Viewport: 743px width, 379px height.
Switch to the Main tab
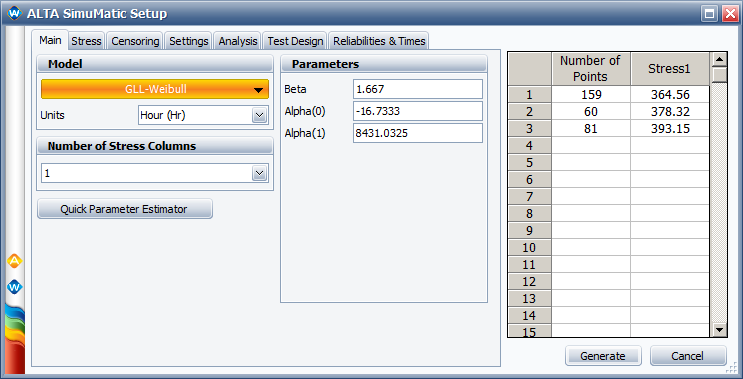50,40
